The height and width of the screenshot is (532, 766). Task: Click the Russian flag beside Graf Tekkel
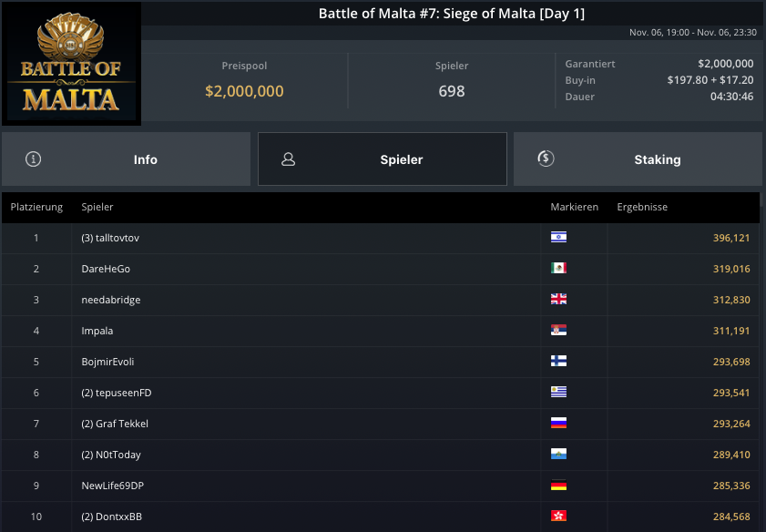[x=558, y=424]
